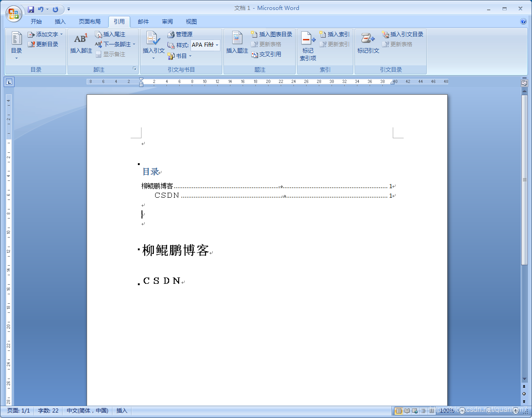
Task: Open the 书目 bibliography menu
Action: [180, 56]
